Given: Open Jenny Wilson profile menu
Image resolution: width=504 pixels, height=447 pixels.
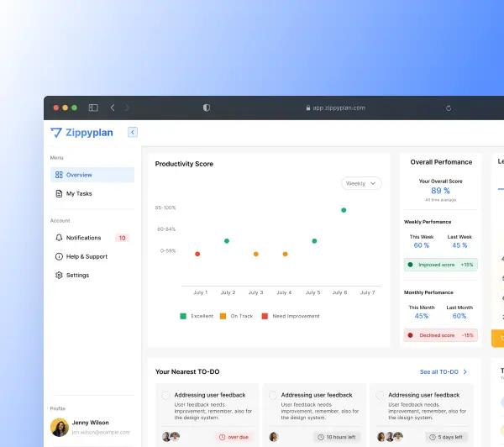Looking at the screenshot, I should (91, 428).
